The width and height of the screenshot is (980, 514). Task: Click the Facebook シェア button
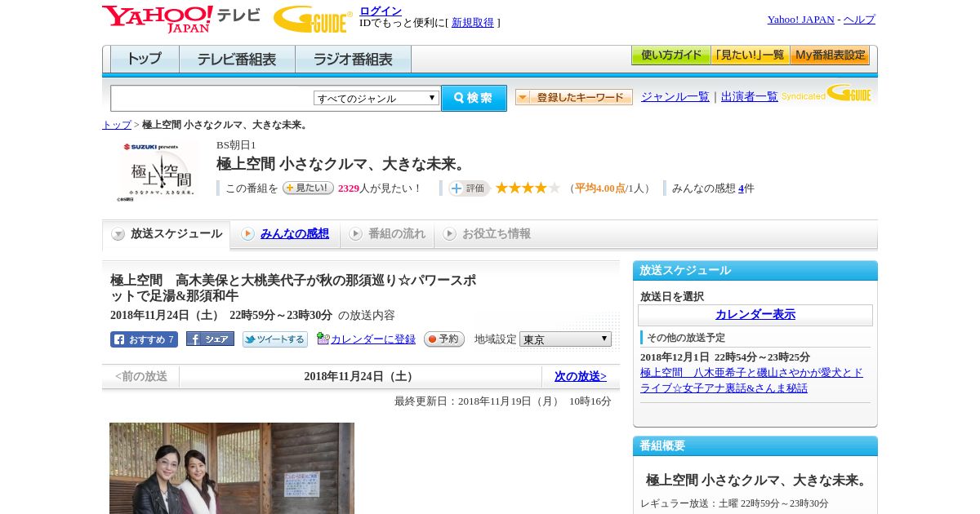210,339
